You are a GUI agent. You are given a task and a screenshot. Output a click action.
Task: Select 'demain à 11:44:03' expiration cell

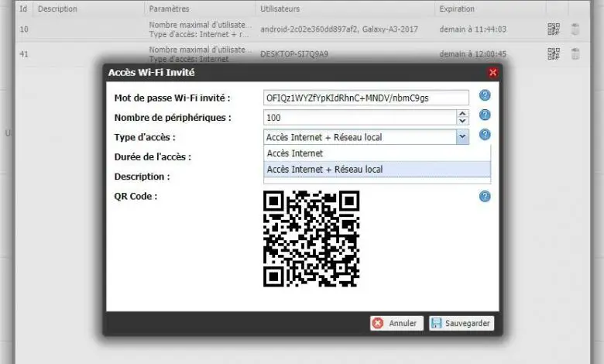pyautogui.click(x=472, y=29)
